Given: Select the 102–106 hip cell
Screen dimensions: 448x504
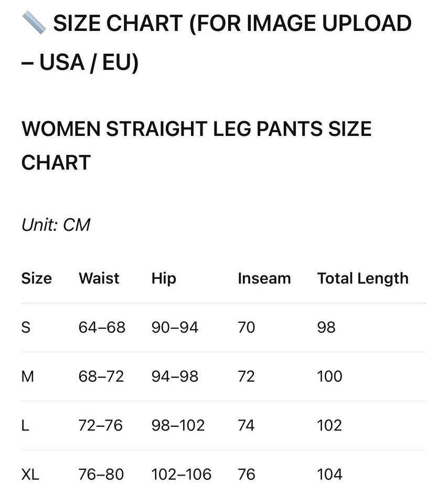Looking at the screenshot, I should point(181,475).
